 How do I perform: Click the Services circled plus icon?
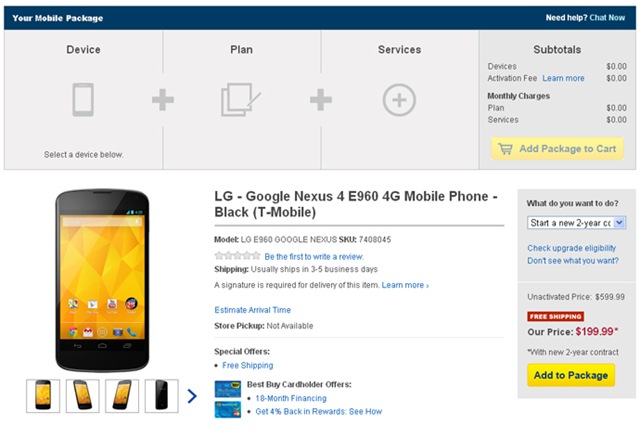coord(399,100)
